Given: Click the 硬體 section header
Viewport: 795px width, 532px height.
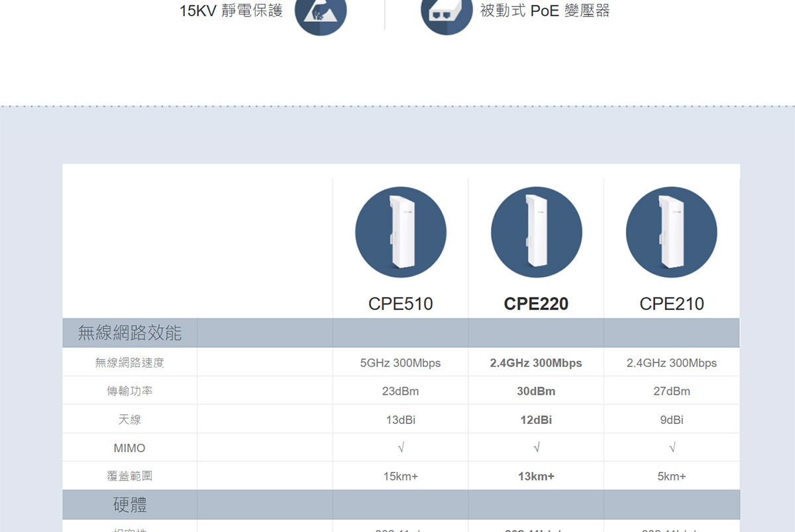Looking at the screenshot, I should pyautogui.click(x=130, y=505).
